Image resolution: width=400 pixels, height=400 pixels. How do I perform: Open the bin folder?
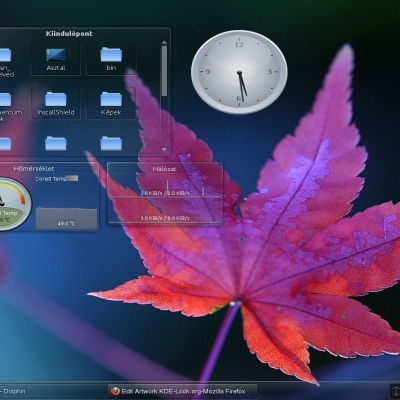111,59
